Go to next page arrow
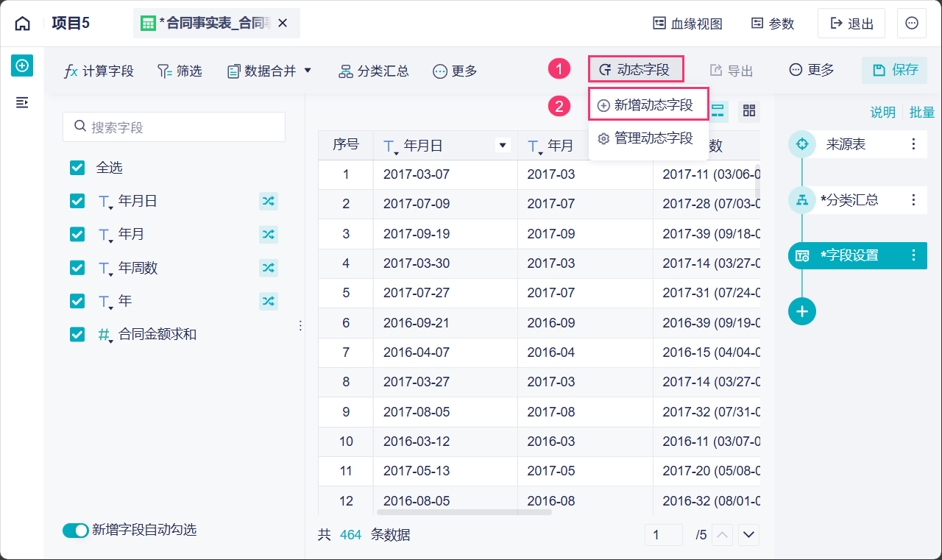 [x=749, y=535]
